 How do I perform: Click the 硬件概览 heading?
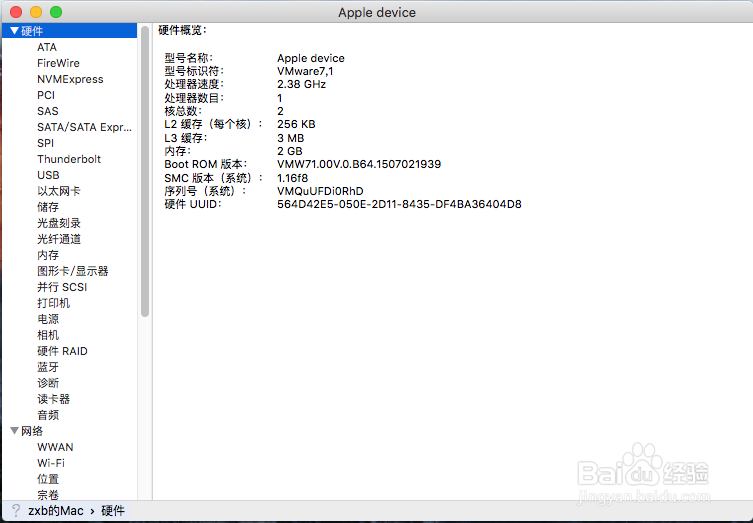pos(182,30)
